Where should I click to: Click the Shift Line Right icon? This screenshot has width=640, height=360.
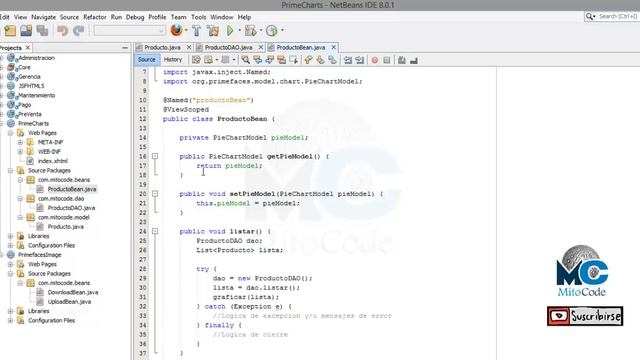tap(360, 60)
